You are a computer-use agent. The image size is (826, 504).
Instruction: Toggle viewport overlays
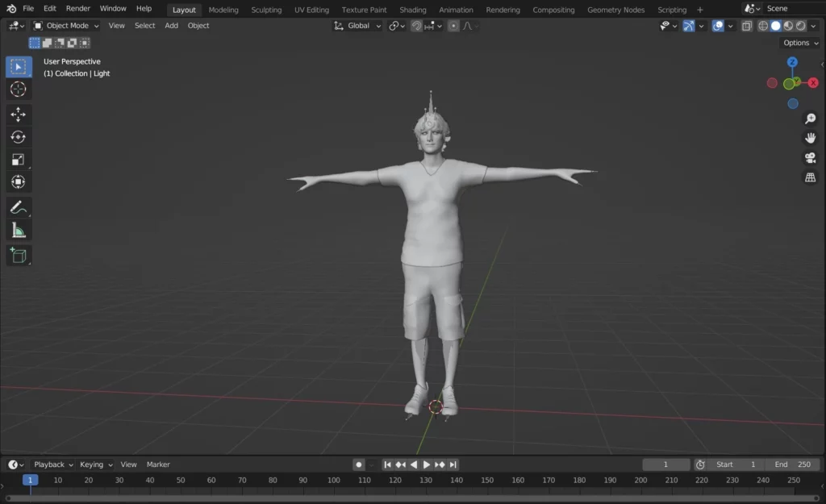tap(717, 26)
